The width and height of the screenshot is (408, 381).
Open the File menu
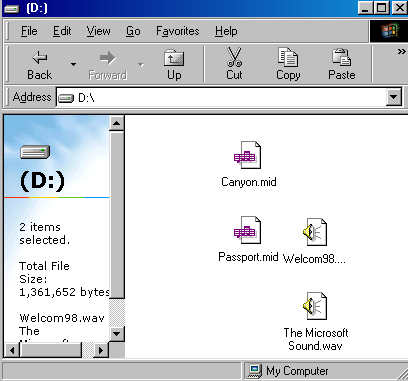[x=29, y=31]
